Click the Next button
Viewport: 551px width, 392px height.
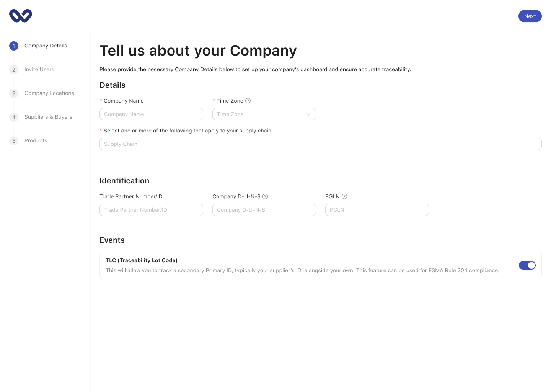click(530, 16)
